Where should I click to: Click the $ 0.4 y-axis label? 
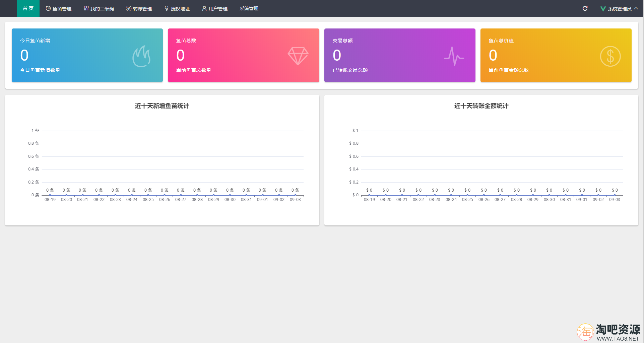coord(353,169)
